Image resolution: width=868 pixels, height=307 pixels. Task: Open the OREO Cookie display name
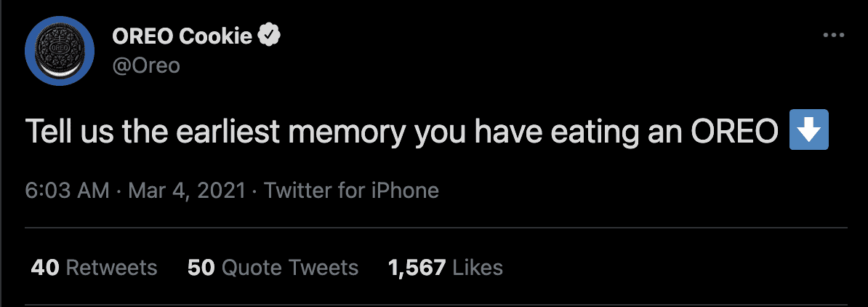click(182, 36)
